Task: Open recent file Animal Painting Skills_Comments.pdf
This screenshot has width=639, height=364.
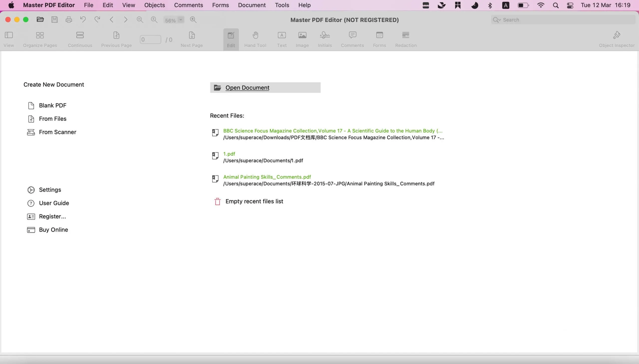Action: [267, 177]
